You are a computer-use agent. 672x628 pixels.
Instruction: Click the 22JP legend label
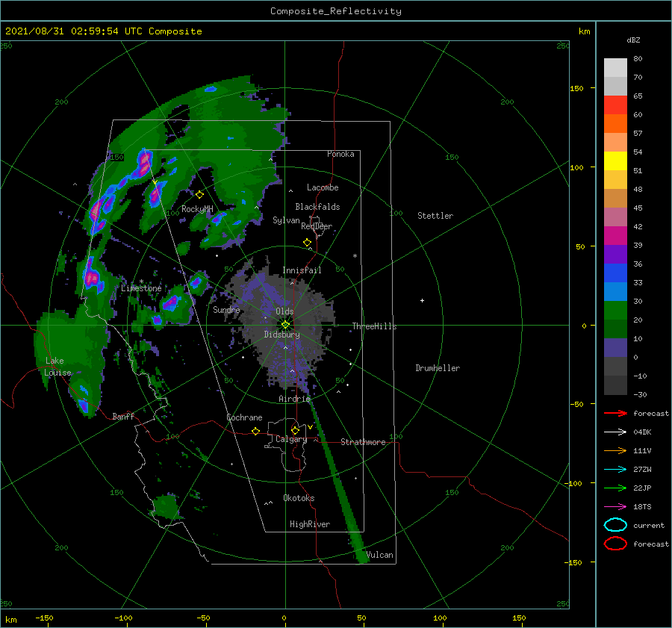point(642,488)
